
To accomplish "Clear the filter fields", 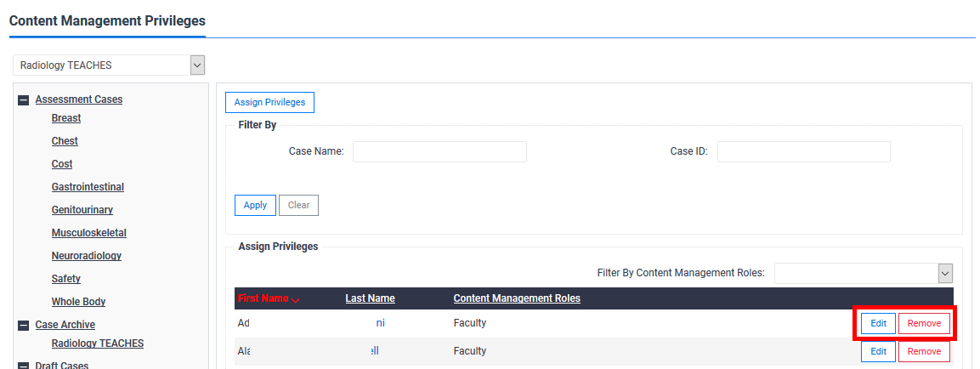I will tap(298, 205).
